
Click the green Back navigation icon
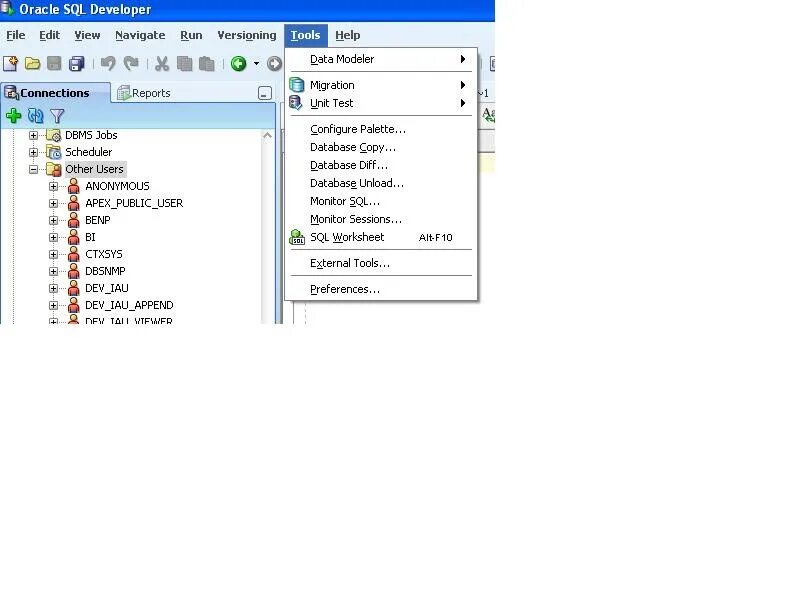[x=238, y=64]
